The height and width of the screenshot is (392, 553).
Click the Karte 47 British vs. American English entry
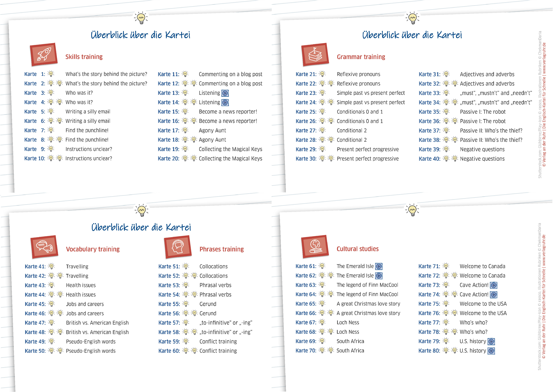(97, 323)
